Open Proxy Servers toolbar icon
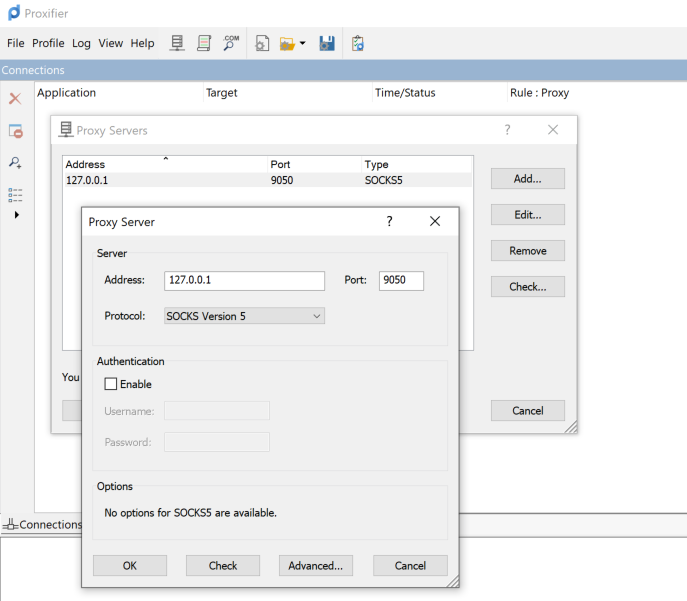 (x=177, y=43)
